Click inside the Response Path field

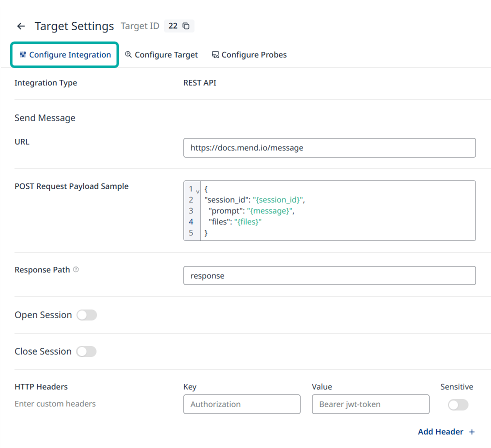click(x=329, y=275)
